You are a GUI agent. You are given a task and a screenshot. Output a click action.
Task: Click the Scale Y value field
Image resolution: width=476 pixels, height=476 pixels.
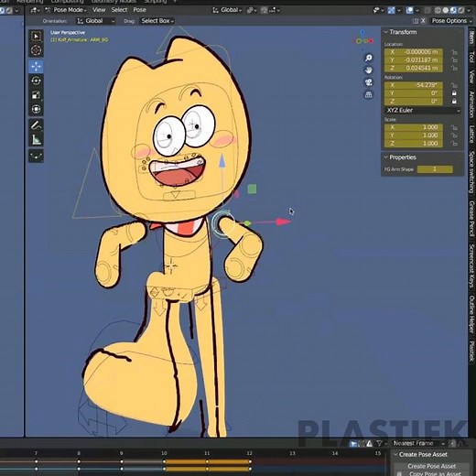(414, 135)
